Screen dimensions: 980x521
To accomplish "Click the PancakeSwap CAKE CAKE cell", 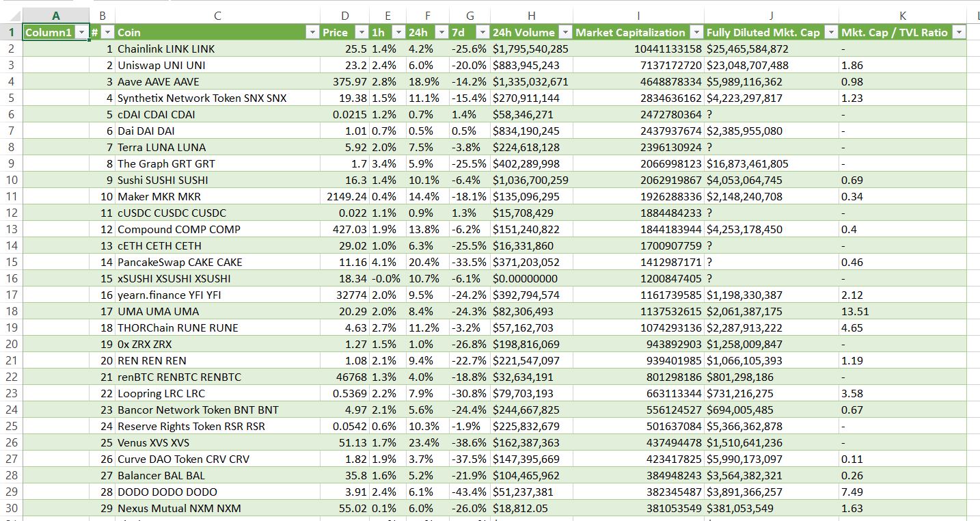I will (217, 262).
